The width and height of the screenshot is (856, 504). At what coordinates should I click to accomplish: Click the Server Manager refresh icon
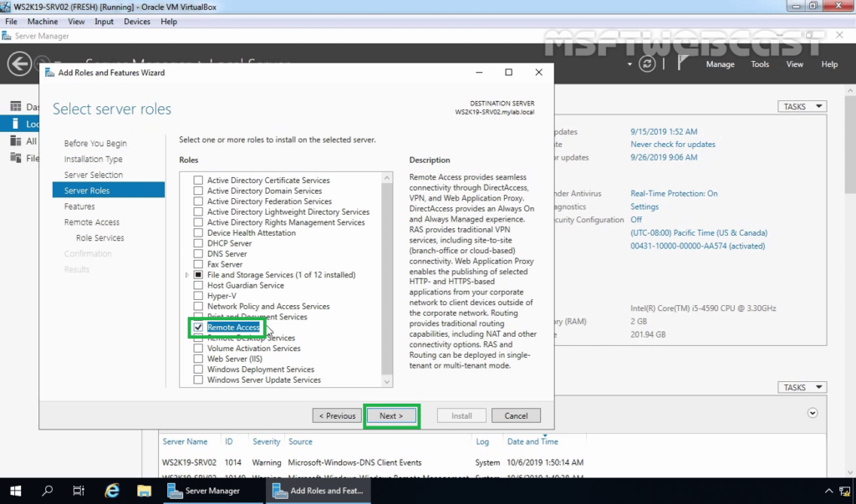tap(647, 64)
